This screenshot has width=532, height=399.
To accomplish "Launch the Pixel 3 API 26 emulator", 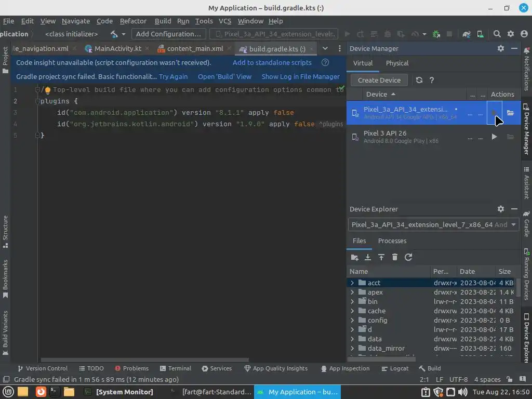I will point(494,137).
